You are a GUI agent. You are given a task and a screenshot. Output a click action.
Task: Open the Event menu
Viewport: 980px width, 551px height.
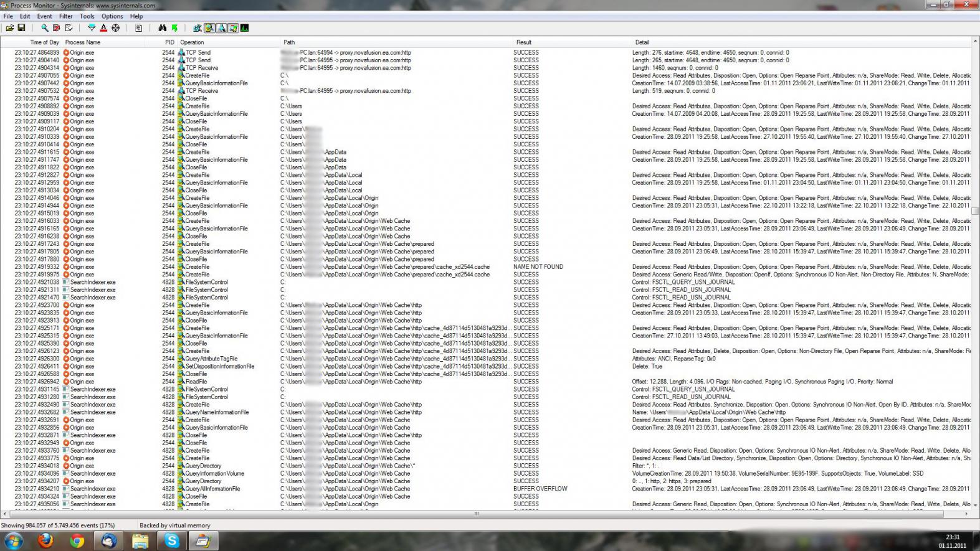coord(45,16)
